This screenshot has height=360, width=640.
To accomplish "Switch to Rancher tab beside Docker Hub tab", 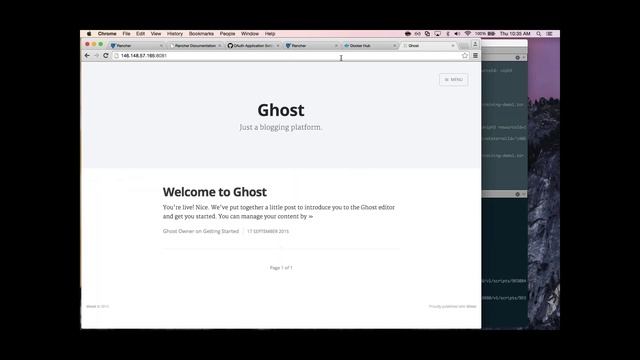I will click(x=311, y=46).
